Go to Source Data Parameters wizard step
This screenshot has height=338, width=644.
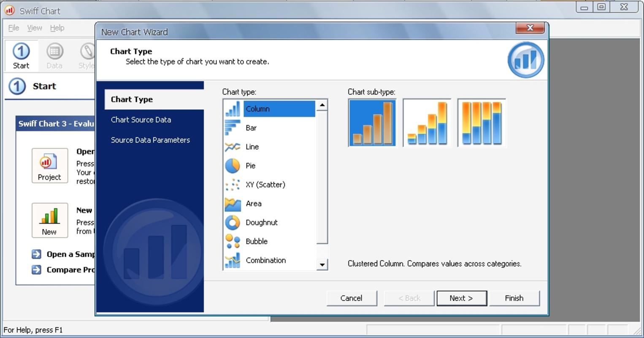click(x=150, y=140)
